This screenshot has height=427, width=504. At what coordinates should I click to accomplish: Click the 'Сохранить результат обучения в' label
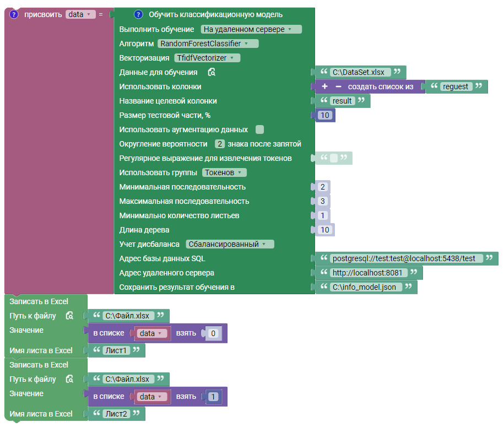tap(177, 287)
